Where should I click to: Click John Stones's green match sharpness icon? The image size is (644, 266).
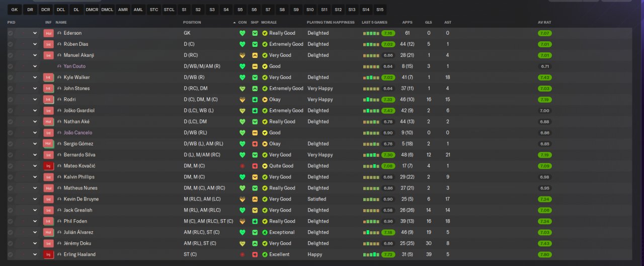click(x=255, y=89)
